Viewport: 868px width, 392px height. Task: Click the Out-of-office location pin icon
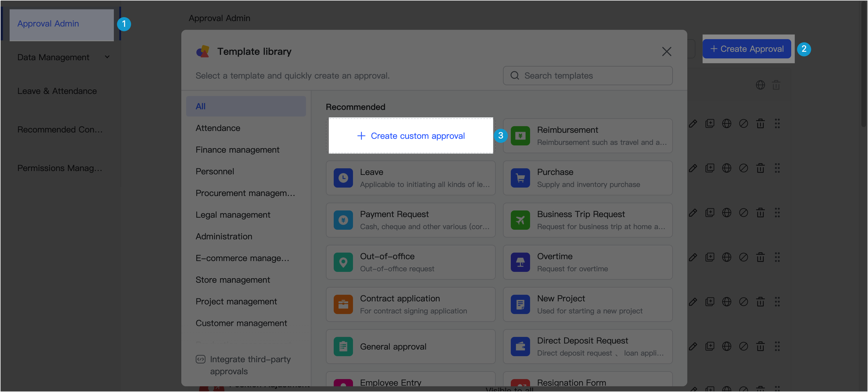[x=343, y=262]
